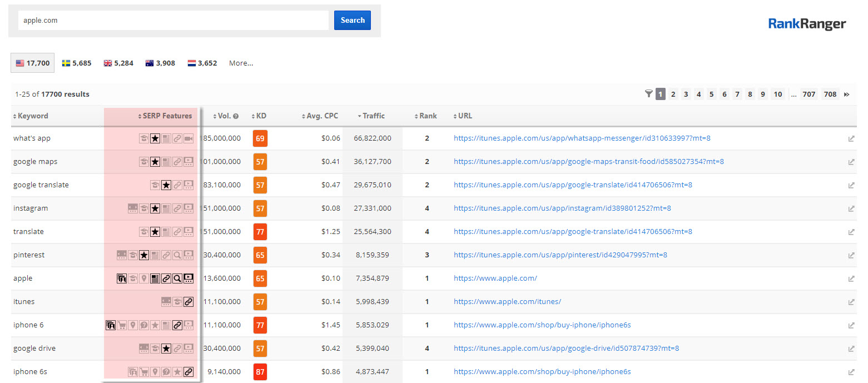Open the results filter funnel icon

[648, 94]
